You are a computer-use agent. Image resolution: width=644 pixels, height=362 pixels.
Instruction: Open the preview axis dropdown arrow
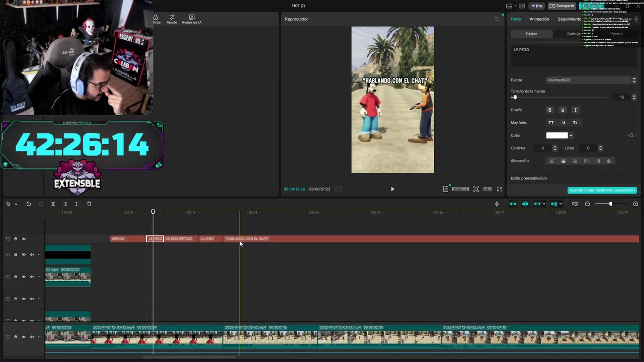560,204
